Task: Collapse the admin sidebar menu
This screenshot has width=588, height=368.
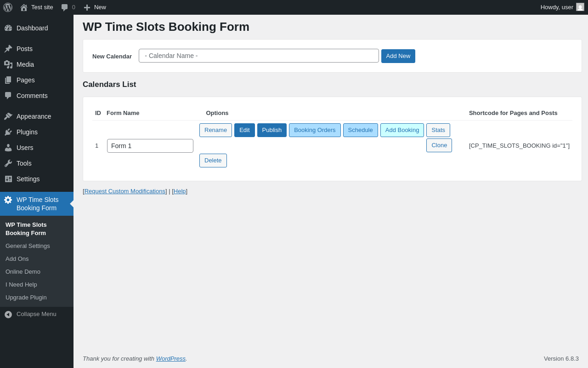Action: [x=30, y=314]
